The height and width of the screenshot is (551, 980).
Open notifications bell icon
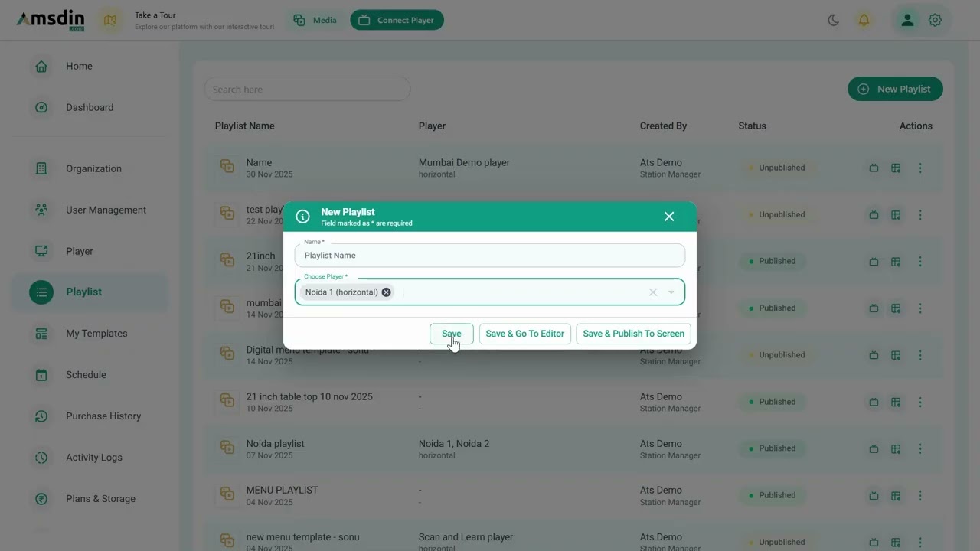tap(864, 21)
